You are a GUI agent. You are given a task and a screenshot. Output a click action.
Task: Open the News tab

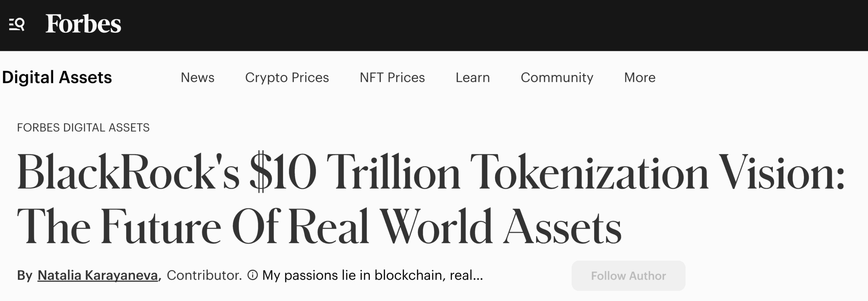click(x=197, y=77)
